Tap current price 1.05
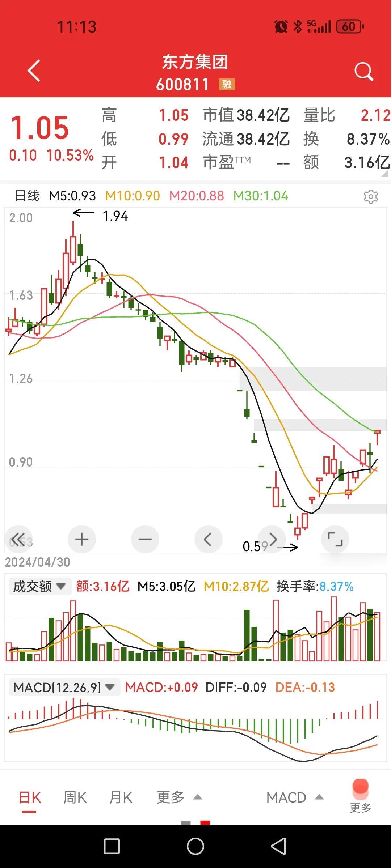Viewport: 391px width, 868px height. [40, 127]
